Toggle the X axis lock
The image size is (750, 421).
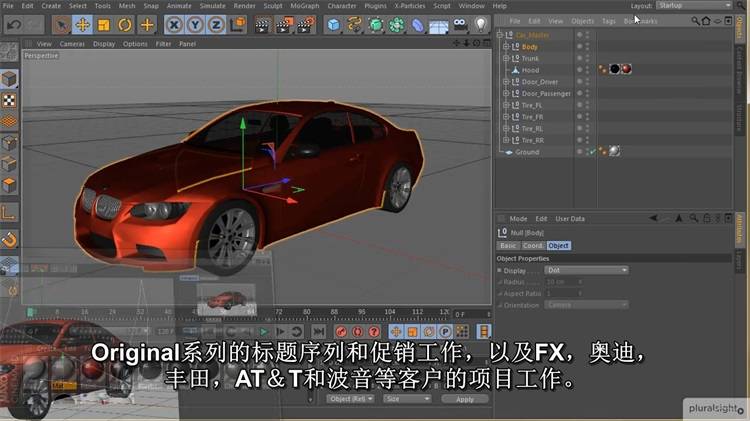coord(174,24)
